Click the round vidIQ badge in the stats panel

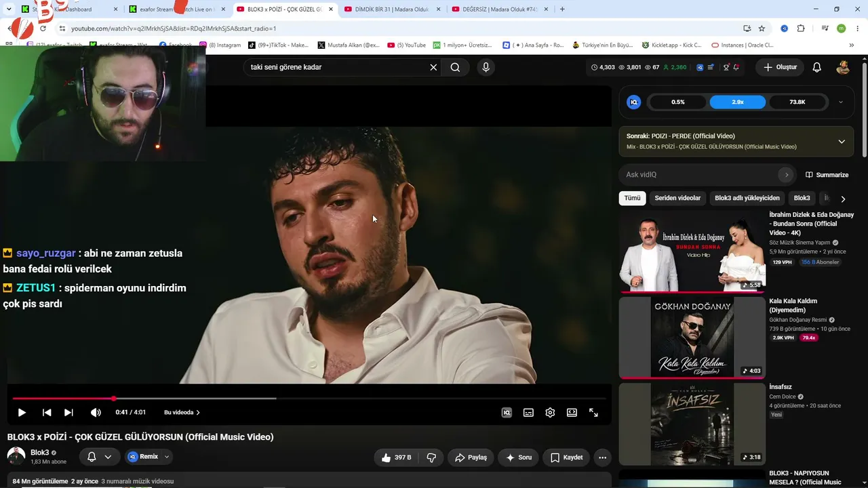point(634,102)
